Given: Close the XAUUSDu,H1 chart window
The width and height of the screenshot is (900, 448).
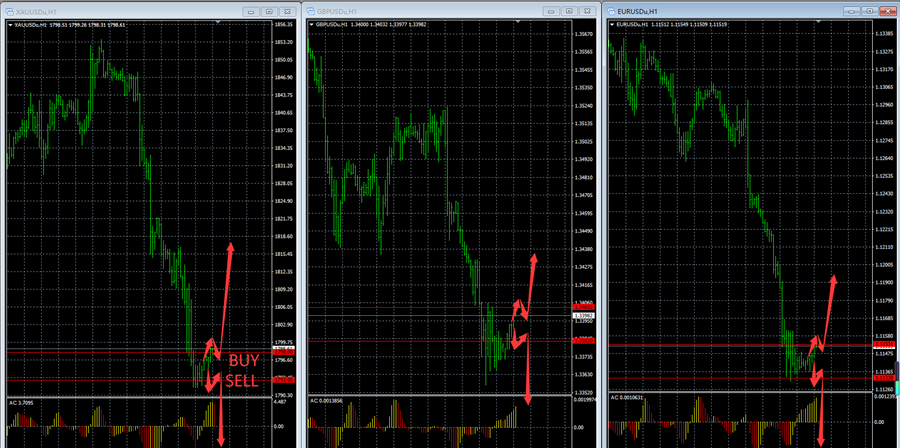Looking at the screenshot, I should (x=288, y=10).
